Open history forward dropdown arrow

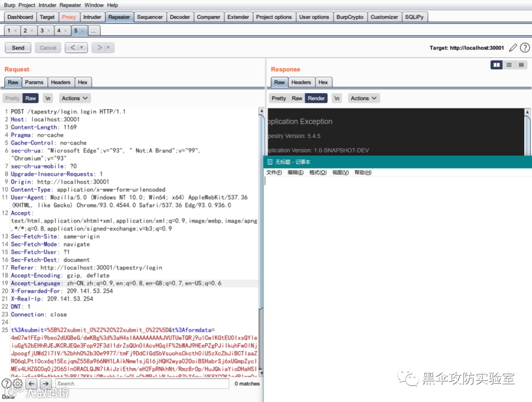pos(108,47)
